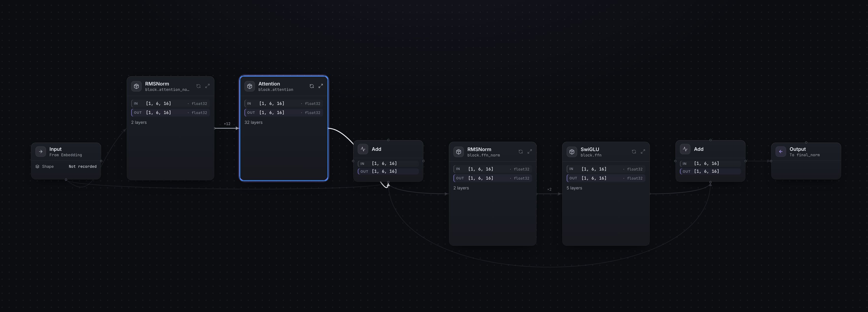
Task: Click the ×12 edge label between RMSNorm and Attention
Action: click(227, 124)
